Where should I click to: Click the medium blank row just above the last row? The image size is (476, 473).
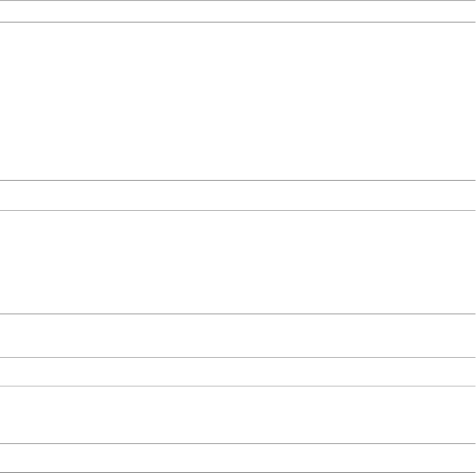pyautogui.click(x=238, y=415)
